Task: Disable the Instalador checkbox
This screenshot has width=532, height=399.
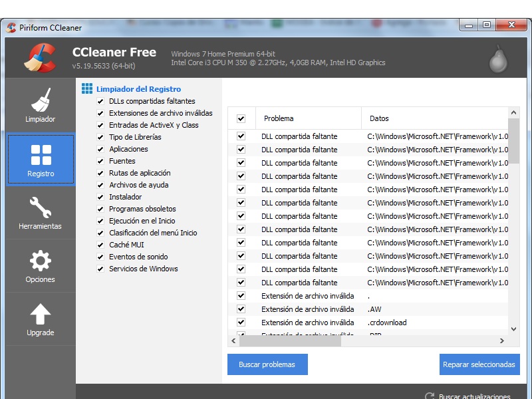Action: click(100, 197)
